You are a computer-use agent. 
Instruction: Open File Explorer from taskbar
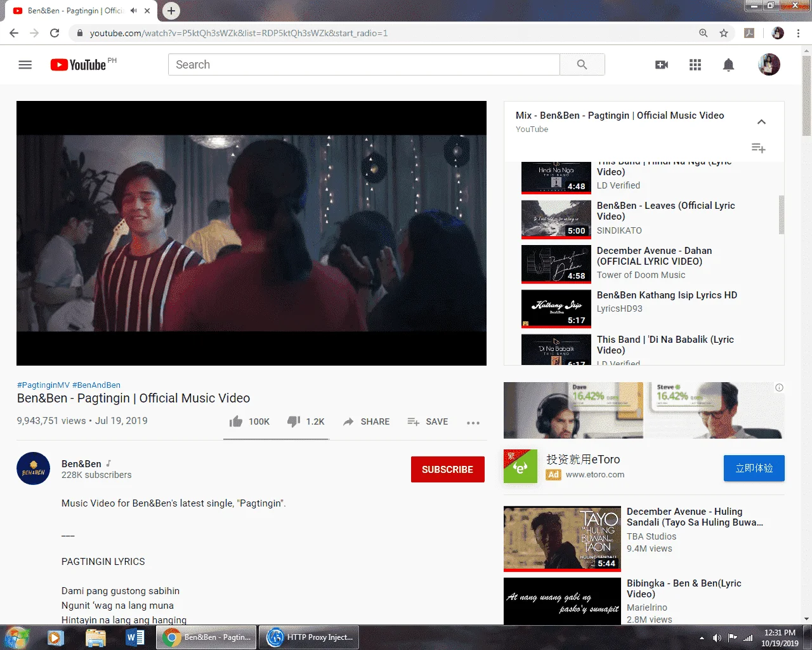point(95,637)
